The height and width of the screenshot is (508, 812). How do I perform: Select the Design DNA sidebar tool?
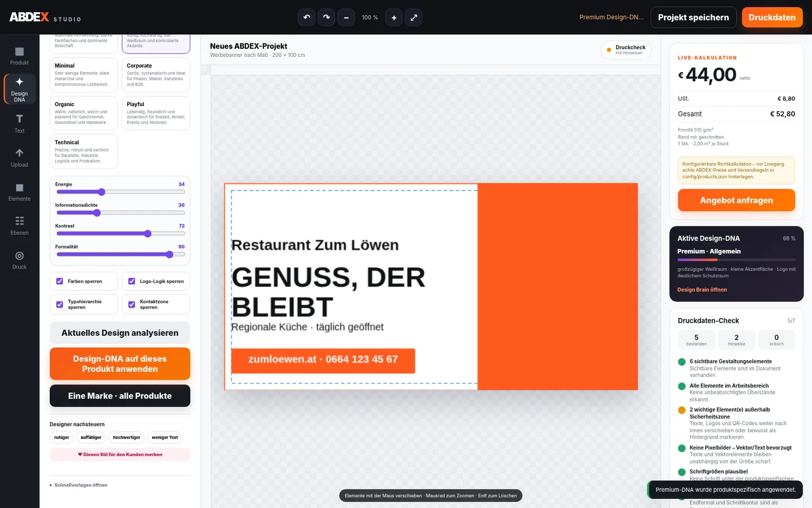19,89
